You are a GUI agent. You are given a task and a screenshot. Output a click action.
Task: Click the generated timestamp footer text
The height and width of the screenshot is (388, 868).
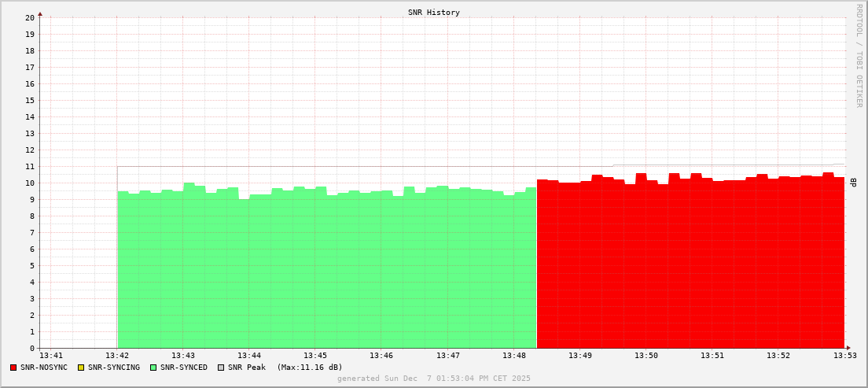tap(433, 379)
